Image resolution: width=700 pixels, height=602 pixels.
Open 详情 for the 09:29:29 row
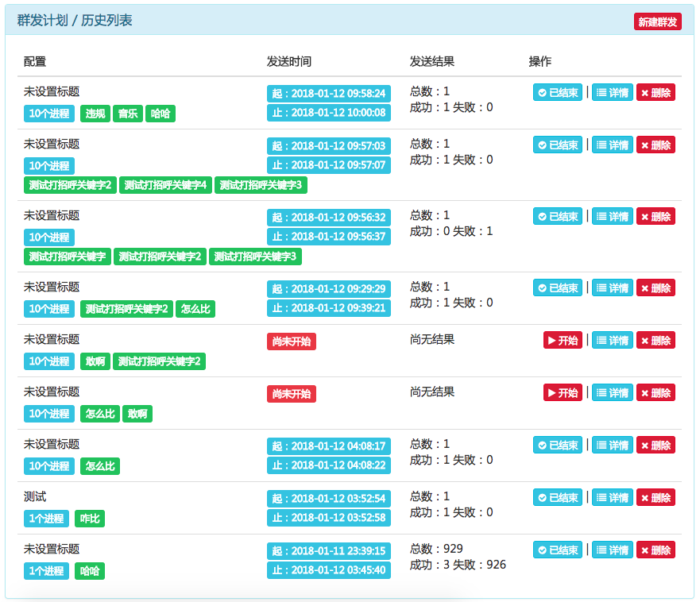point(612,287)
